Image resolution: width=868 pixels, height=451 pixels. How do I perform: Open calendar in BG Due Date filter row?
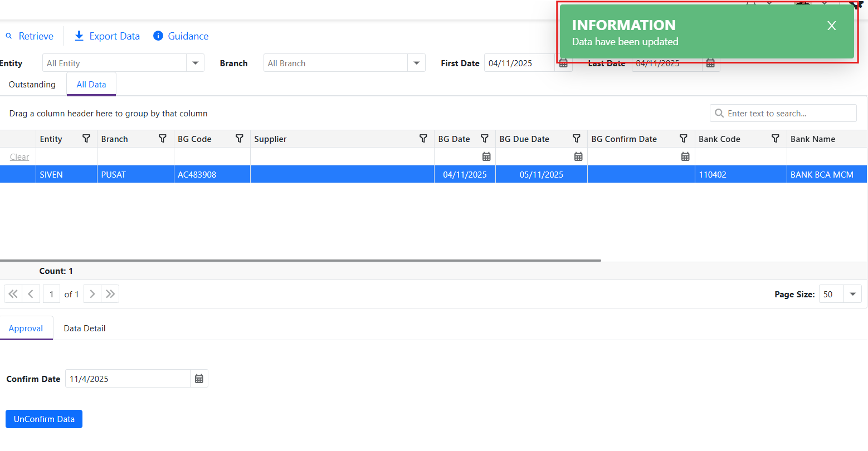click(578, 157)
